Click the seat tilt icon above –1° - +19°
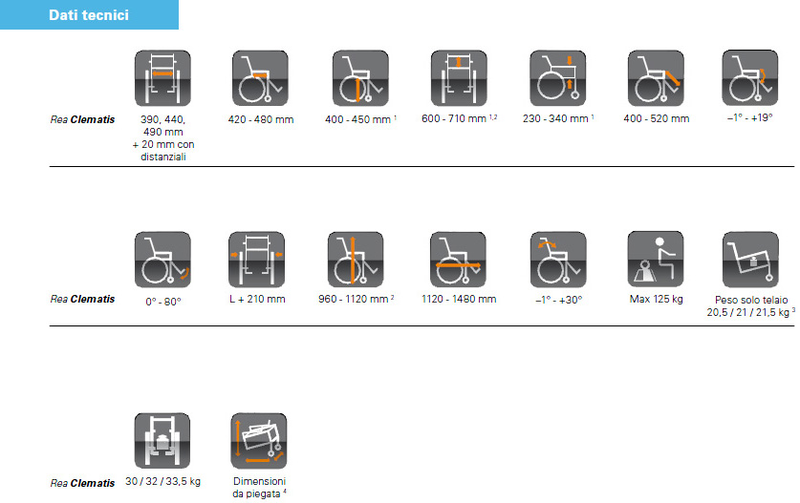The width and height of the screenshot is (800, 503). pyautogui.click(x=750, y=78)
